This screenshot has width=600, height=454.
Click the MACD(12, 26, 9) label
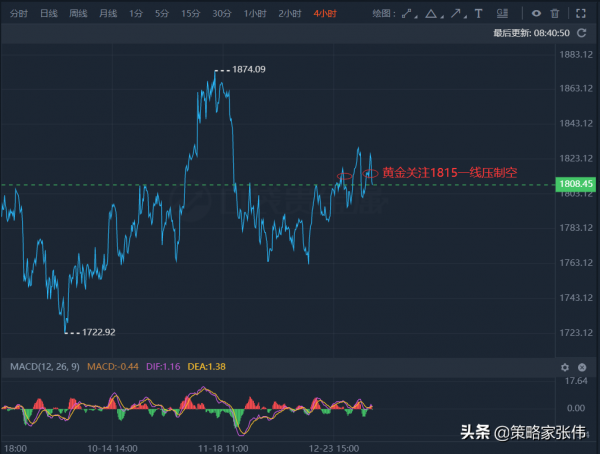point(45,367)
